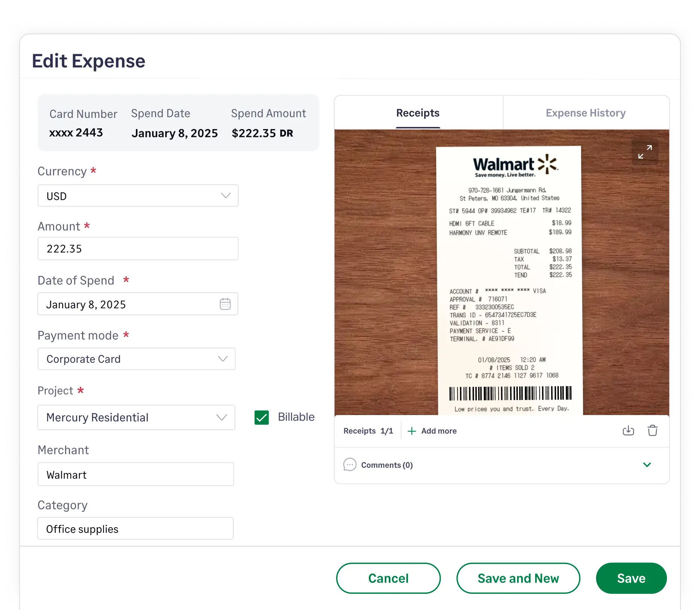Click the Merchant field showing Walmart
The width and height of the screenshot is (700, 610).
135,474
